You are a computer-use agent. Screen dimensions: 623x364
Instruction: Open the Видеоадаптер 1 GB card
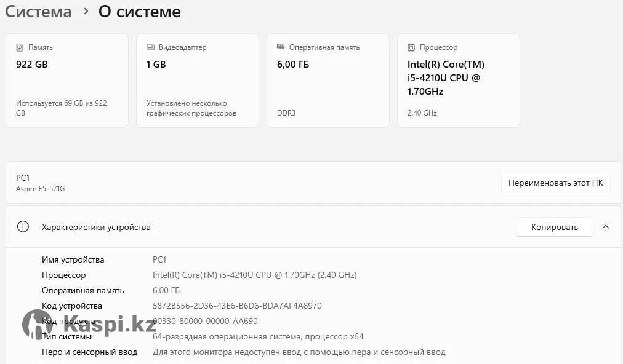click(198, 81)
